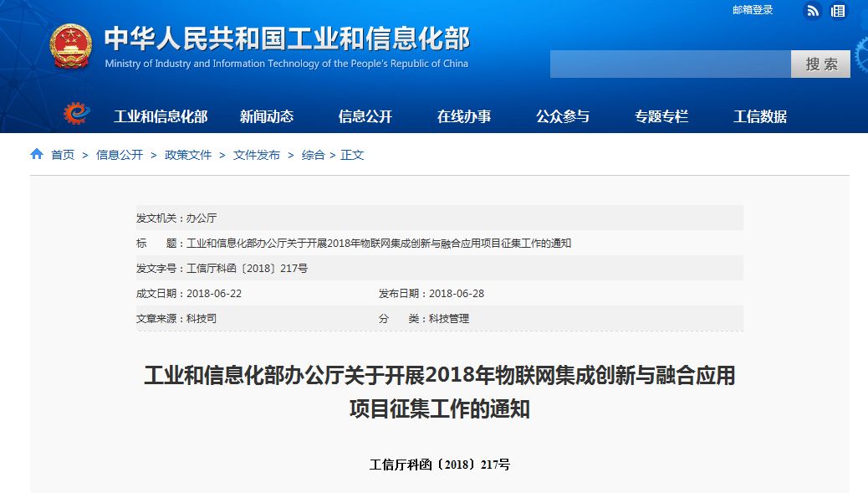This screenshot has height=493, width=868.
Task: Select 发文机关：办公厅 row text
Action: pos(176,218)
